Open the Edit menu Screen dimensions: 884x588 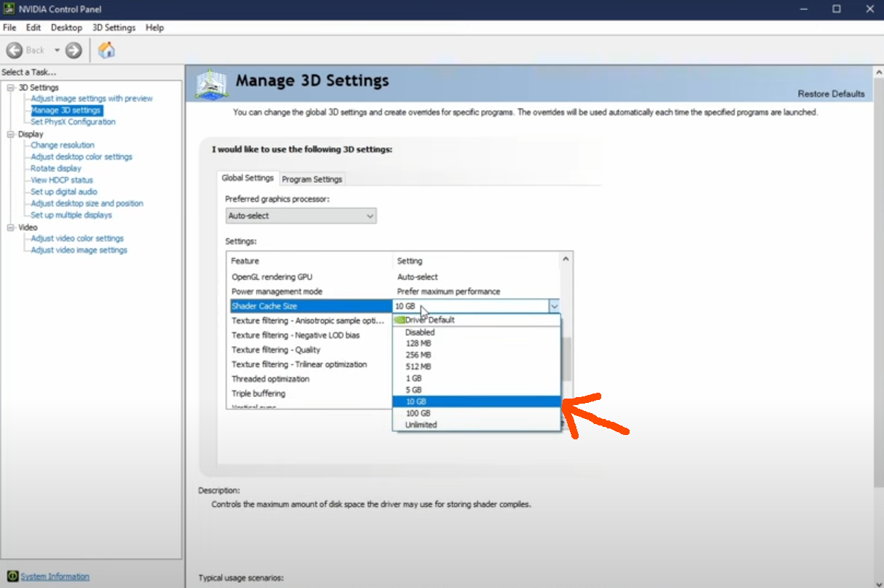[x=34, y=28]
